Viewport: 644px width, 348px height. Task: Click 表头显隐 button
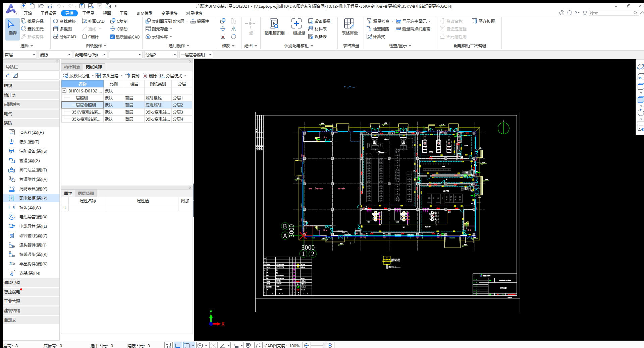tap(107, 76)
